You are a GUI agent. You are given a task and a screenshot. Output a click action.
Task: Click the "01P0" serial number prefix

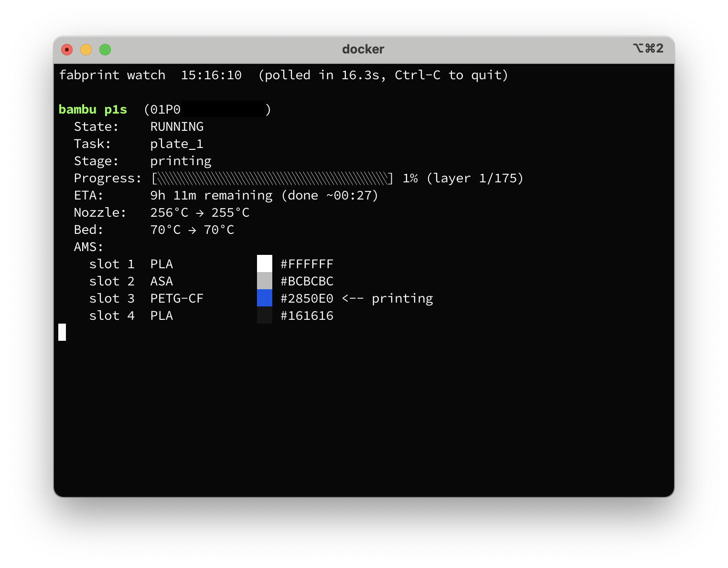(165, 110)
